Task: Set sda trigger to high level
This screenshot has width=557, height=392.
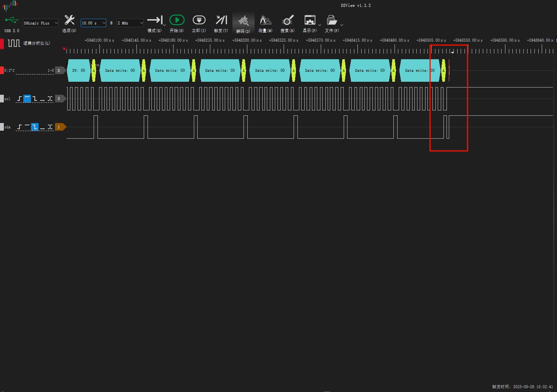Action: (x=27, y=127)
